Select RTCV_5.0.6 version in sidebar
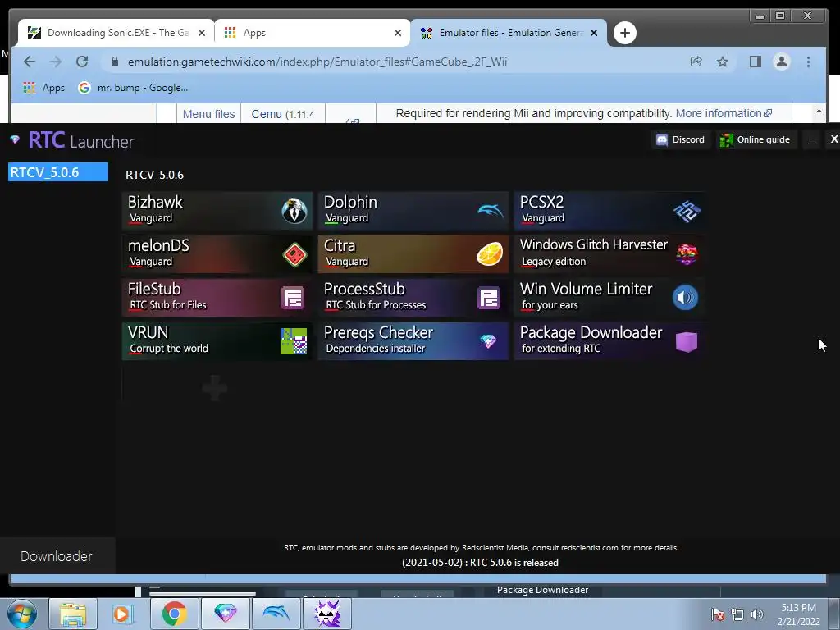Screen dimensions: 840x630 coord(58,172)
